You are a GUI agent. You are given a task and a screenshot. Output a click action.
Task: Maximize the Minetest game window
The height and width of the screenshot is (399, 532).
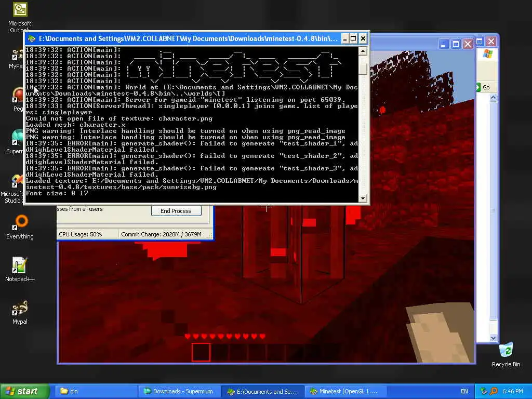click(456, 44)
